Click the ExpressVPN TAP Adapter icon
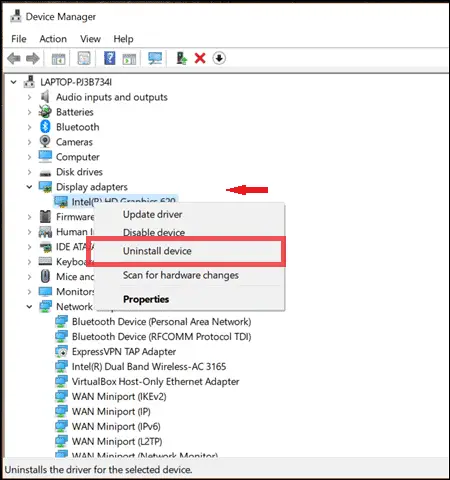The height and width of the screenshot is (480, 450). coord(61,351)
